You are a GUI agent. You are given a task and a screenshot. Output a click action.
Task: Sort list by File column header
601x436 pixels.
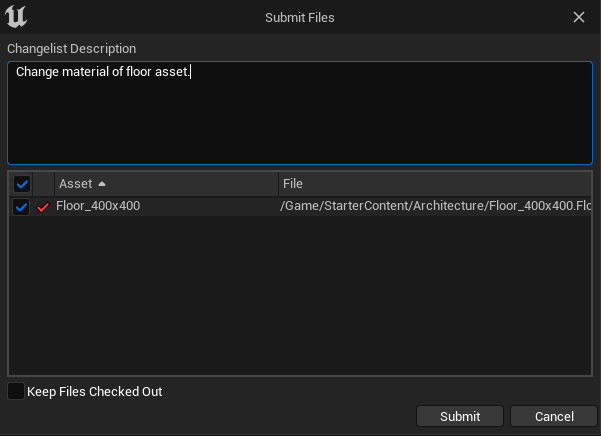[435, 184]
